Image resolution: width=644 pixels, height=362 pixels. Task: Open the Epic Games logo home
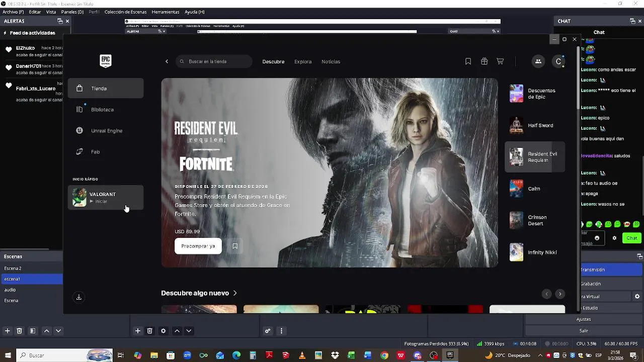[105, 61]
